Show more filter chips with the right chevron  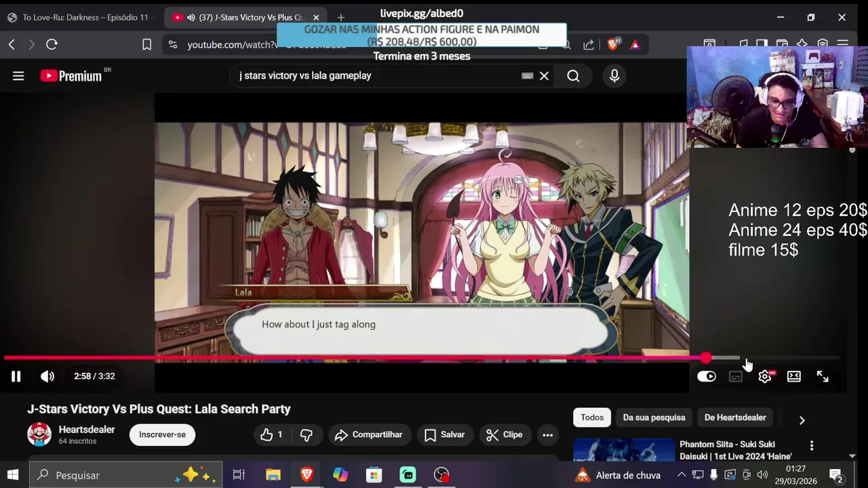(x=802, y=420)
